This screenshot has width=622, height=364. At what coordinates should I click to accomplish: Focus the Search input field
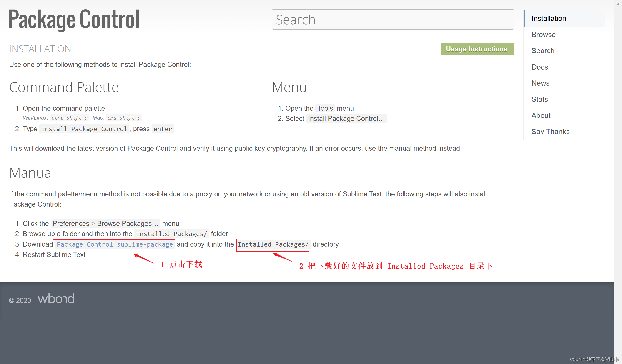pyautogui.click(x=392, y=20)
